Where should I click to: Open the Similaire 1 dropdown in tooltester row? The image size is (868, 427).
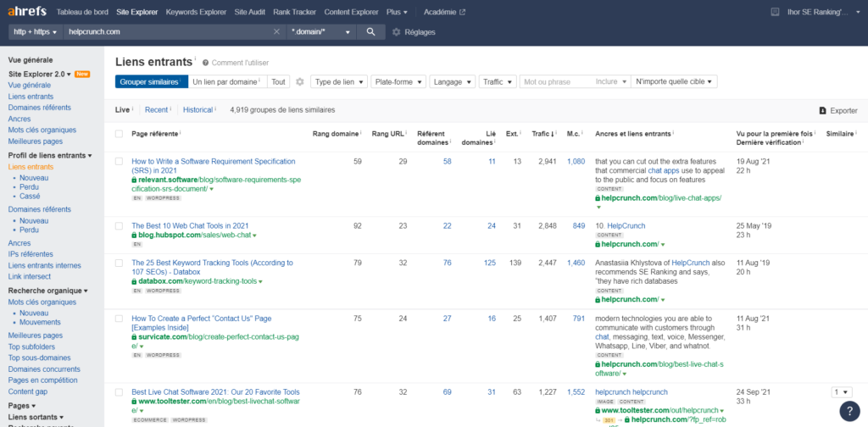842,392
